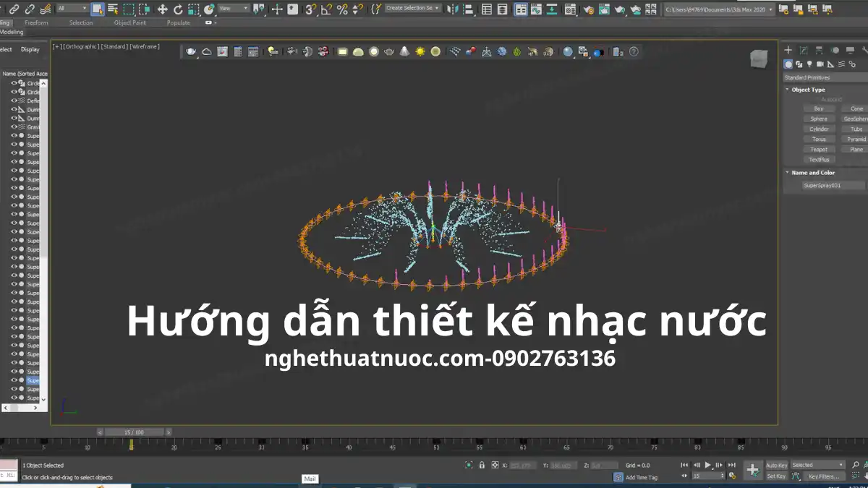Click the Bind to Space Warp icon
The image size is (868, 488).
point(46,9)
